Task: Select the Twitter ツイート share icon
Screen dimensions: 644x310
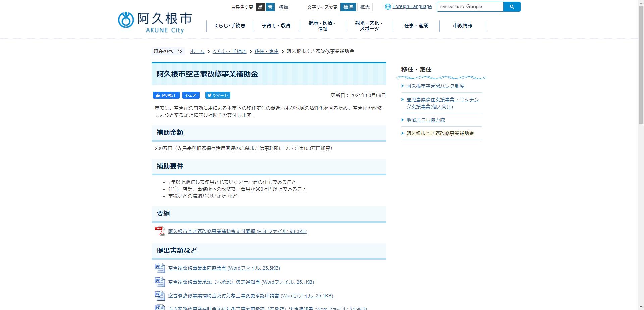Action: [209, 95]
